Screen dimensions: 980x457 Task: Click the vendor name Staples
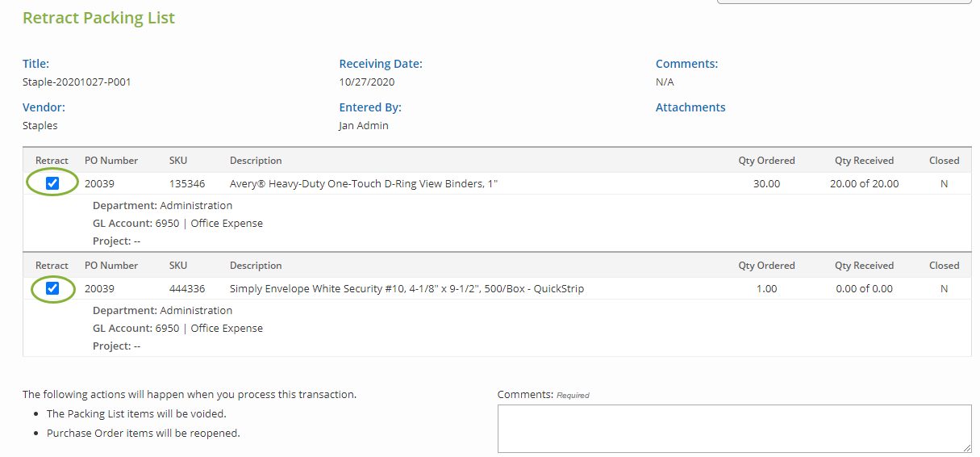tap(40, 125)
